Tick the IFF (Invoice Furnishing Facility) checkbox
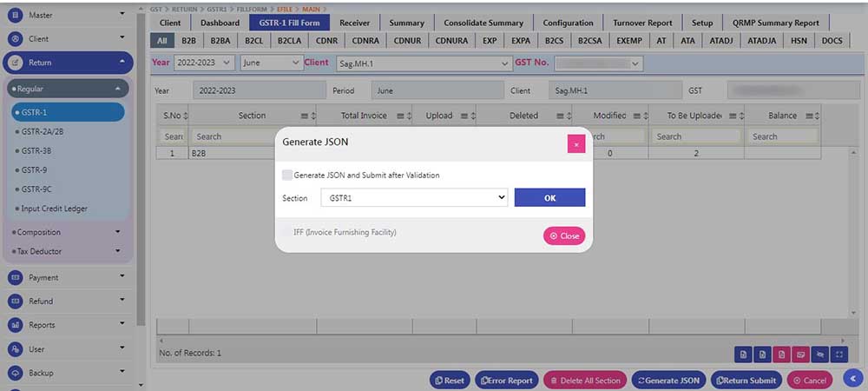The width and height of the screenshot is (868, 391). [x=287, y=232]
